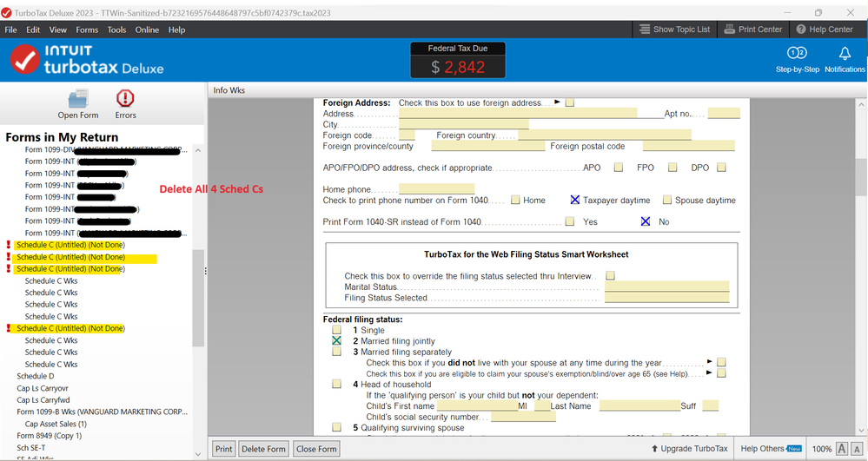Tick the foreign address checkbox
Image resolution: width=868 pixels, height=461 pixels.
click(x=570, y=102)
